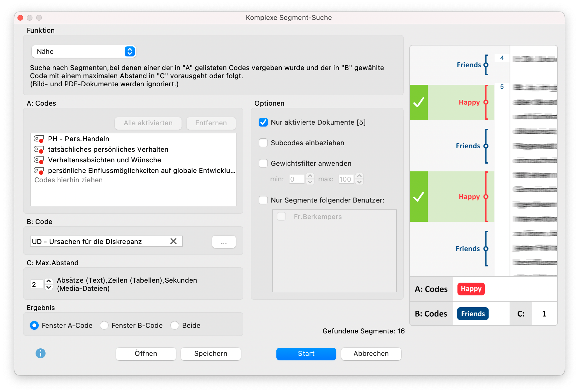Click the max weight field
The height and width of the screenshot is (392, 579).
tap(346, 179)
